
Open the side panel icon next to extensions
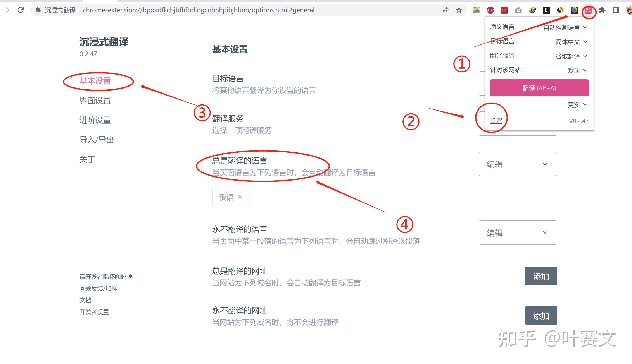[x=616, y=10]
